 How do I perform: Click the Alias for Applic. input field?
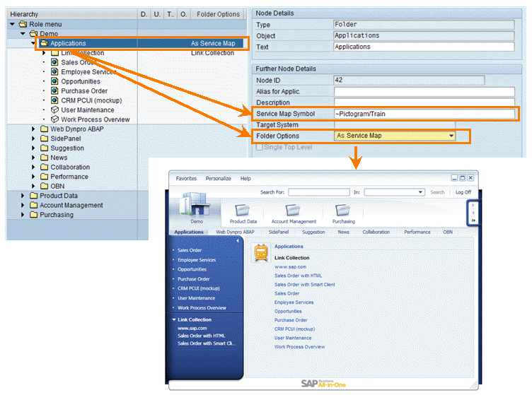point(424,91)
